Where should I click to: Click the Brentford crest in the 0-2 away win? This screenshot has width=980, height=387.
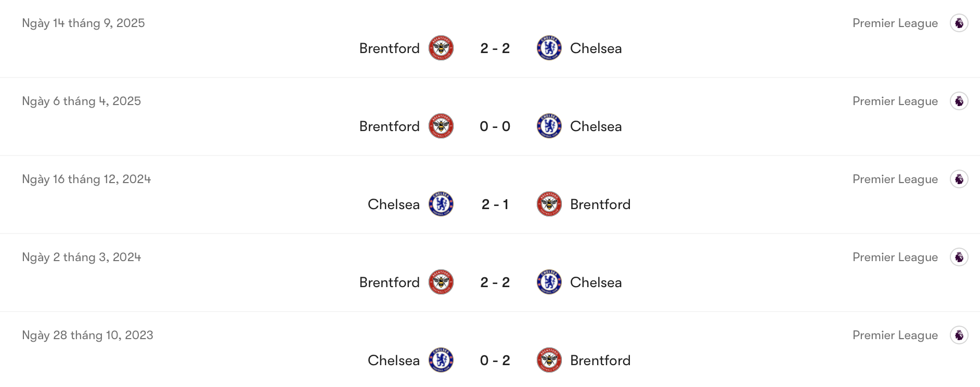549,359
